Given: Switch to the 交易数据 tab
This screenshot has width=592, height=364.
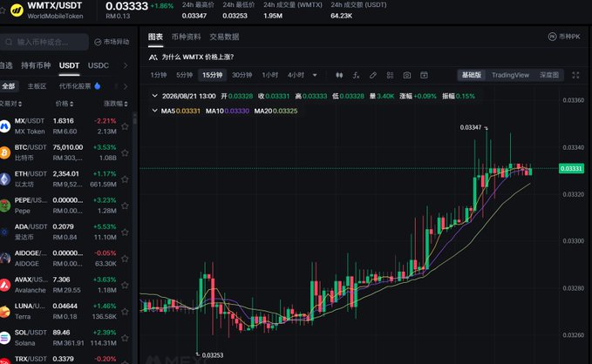Looking at the screenshot, I should [x=224, y=37].
